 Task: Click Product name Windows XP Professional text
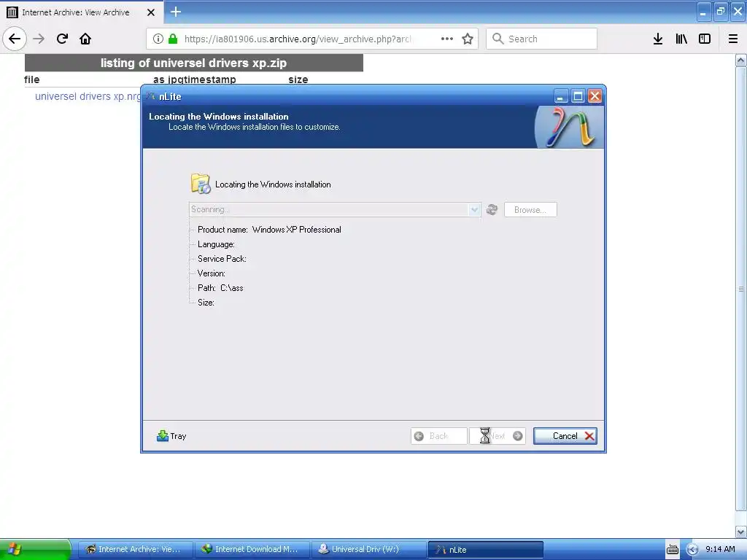[x=269, y=230]
